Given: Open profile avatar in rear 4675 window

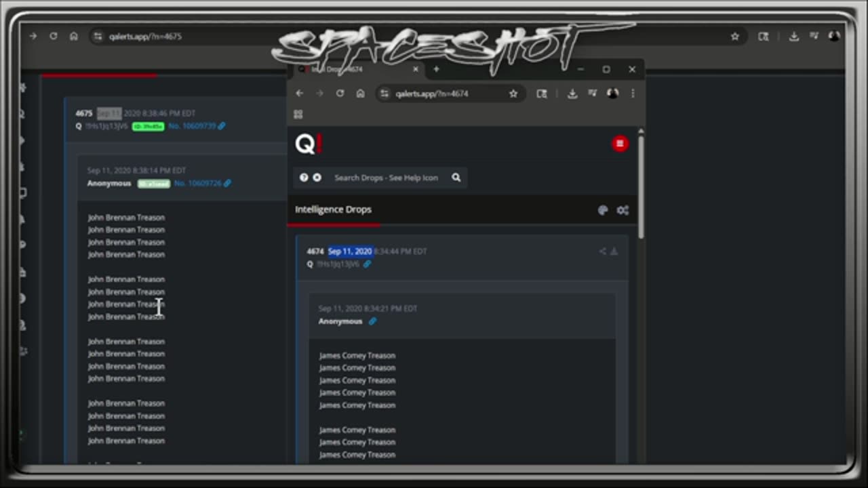Looking at the screenshot, I should point(833,37).
